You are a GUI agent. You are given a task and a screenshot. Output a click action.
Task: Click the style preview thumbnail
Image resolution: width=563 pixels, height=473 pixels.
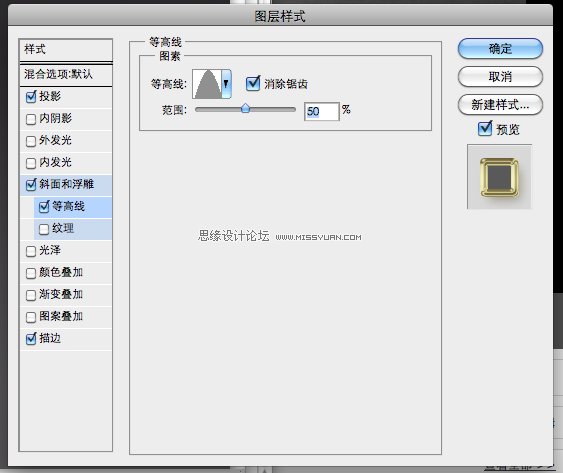499,177
